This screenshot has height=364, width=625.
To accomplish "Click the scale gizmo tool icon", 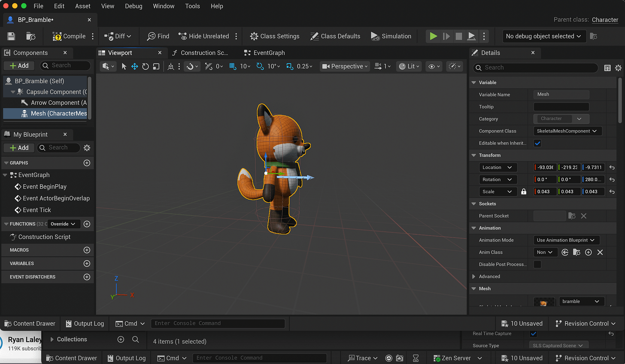I will tap(156, 67).
